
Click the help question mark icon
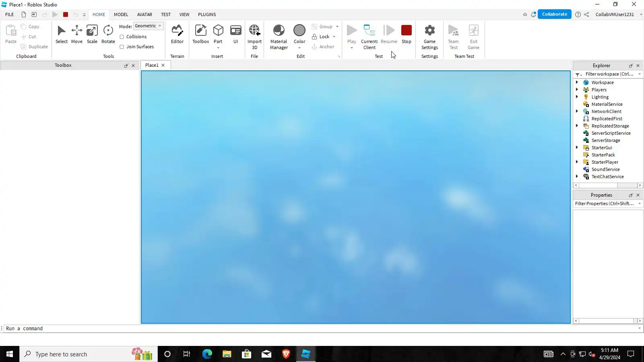click(578, 14)
